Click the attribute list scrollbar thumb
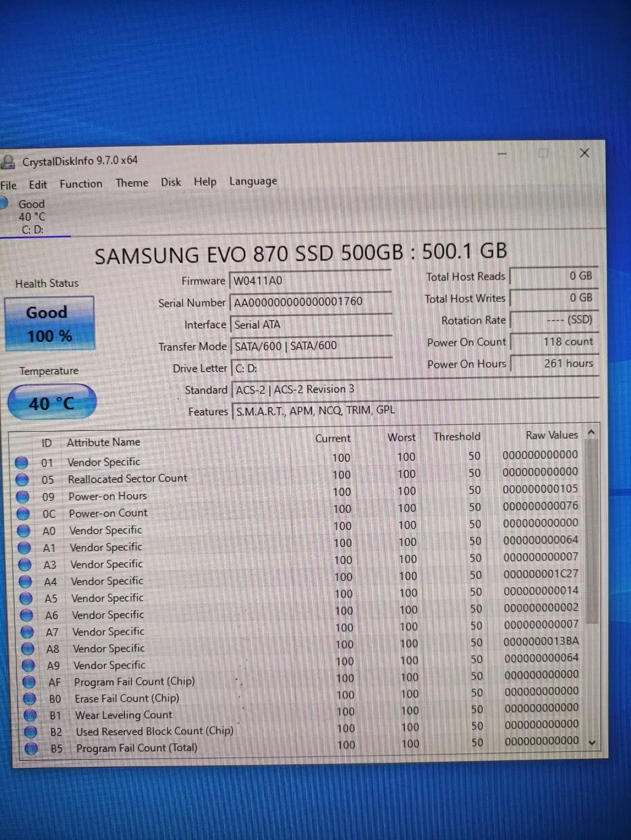 pyautogui.click(x=592, y=532)
